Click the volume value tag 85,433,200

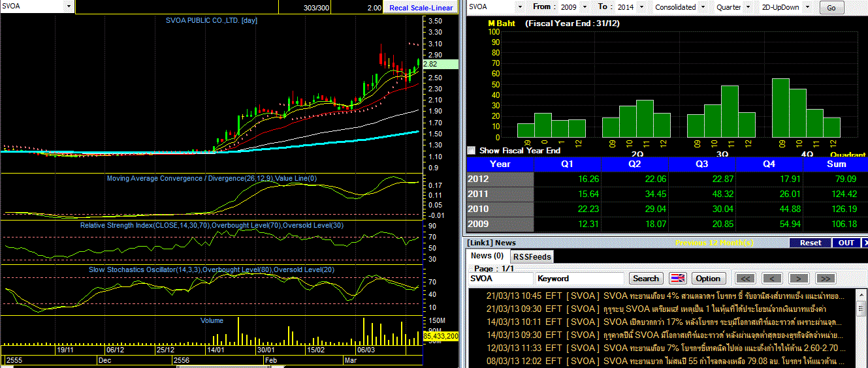(441, 336)
